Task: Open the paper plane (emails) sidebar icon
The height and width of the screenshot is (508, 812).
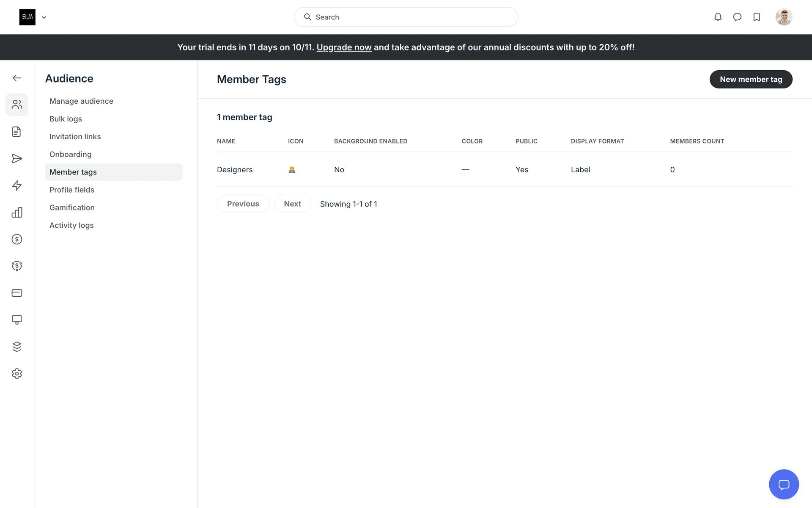Action: tap(17, 159)
